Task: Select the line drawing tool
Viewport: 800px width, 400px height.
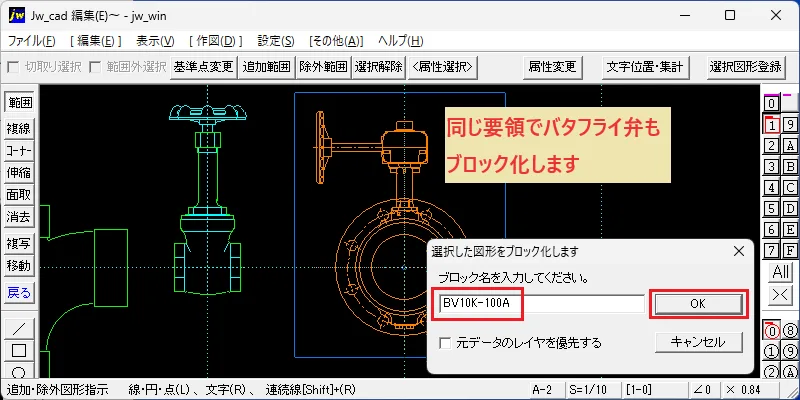Action: click(19, 328)
